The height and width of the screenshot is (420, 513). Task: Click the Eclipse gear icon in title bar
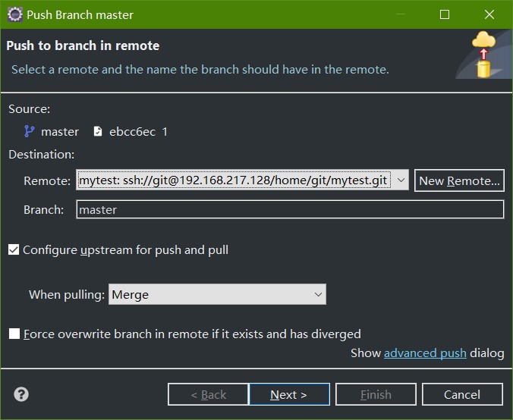14,14
